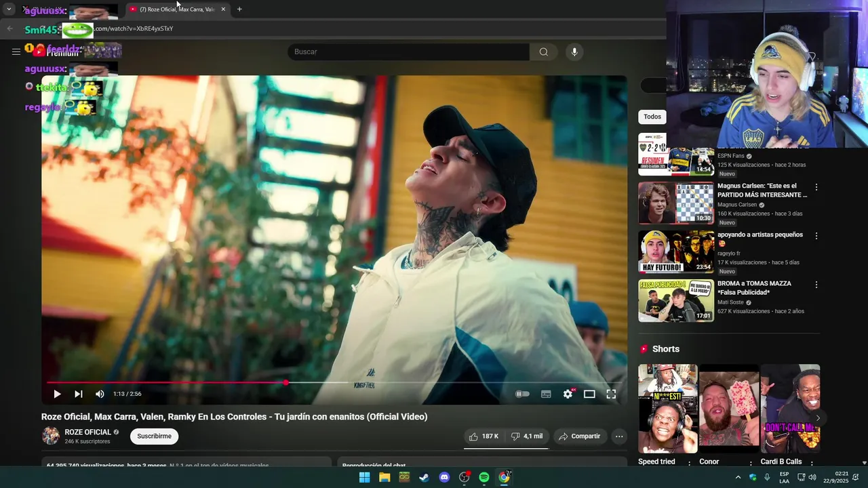Viewport: 868px width, 488px height.
Task: Click the search magnifier button
Action: (x=544, y=52)
